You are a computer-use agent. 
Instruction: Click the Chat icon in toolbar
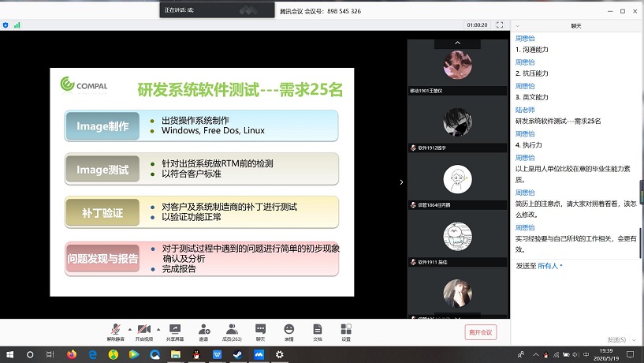tap(260, 330)
